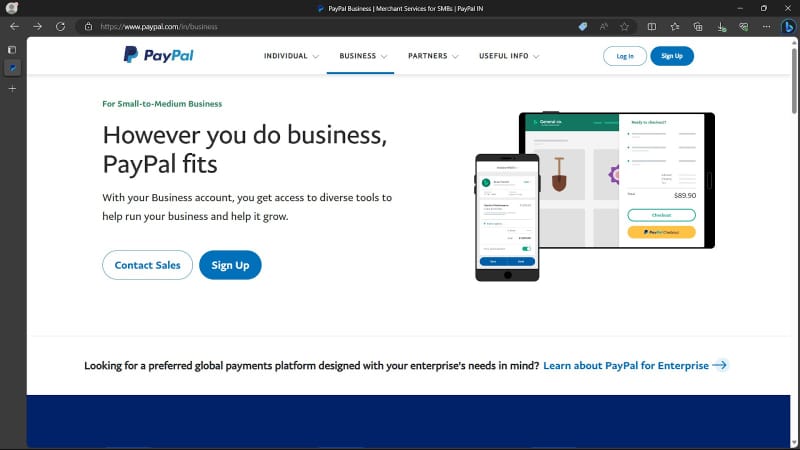800x450 pixels.
Task: Expand the Business menu
Action: [363, 56]
